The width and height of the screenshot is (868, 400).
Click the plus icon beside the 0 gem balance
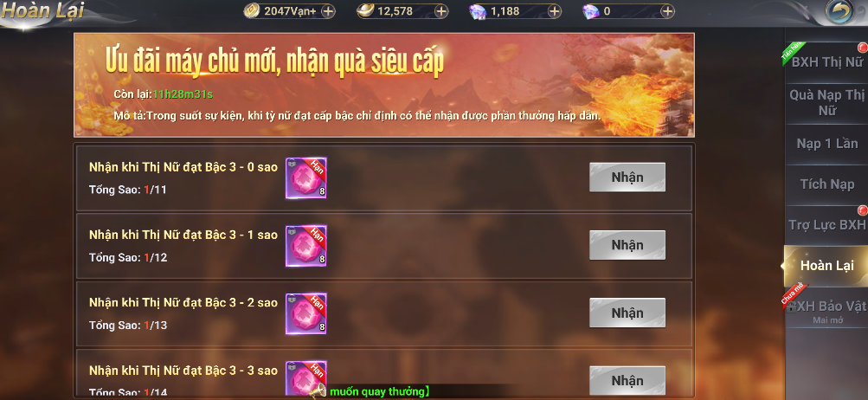(x=667, y=11)
